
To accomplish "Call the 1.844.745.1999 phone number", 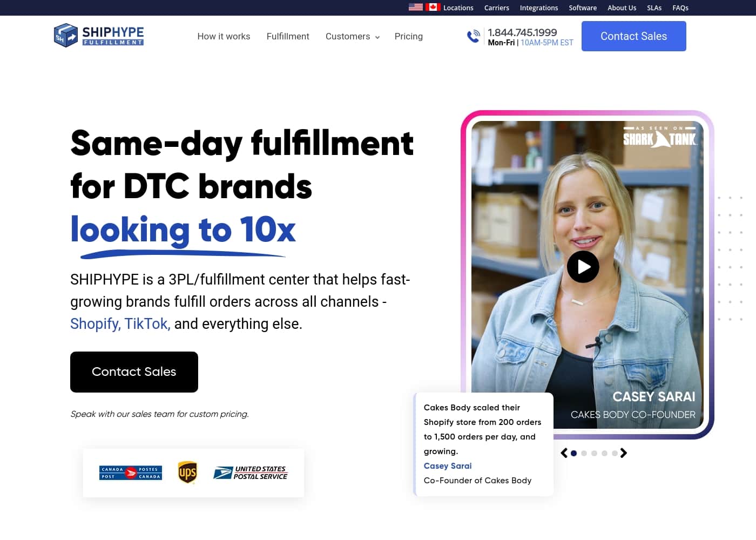I will (522, 32).
